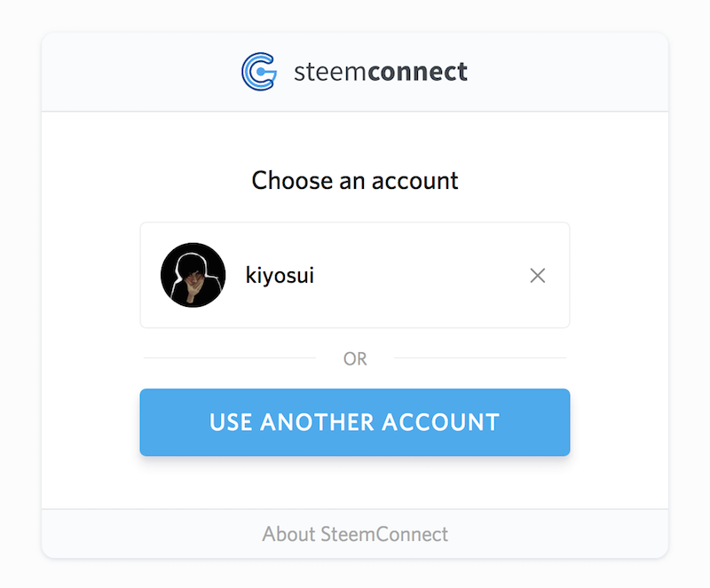This screenshot has width=710, height=588.
Task: Log in as kiyosui via account card
Action: tap(354, 275)
